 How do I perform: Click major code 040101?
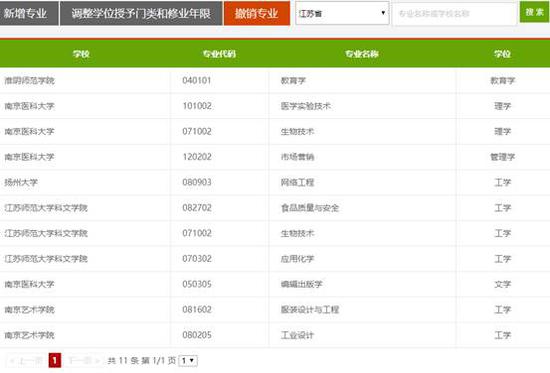[197, 80]
